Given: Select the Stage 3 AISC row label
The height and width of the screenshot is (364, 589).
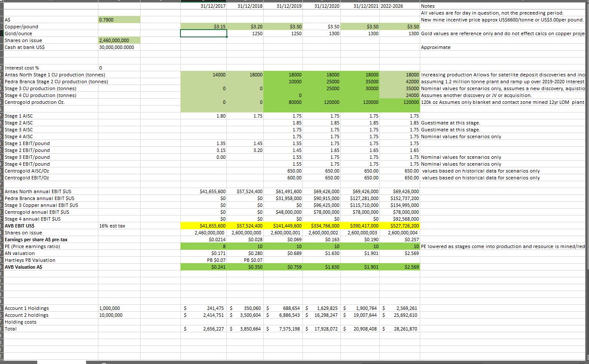Looking at the screenshot, I should [x=18, y=130].
